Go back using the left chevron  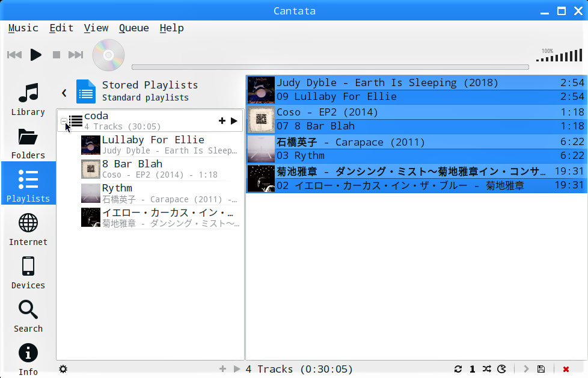[x=64, y=92]
